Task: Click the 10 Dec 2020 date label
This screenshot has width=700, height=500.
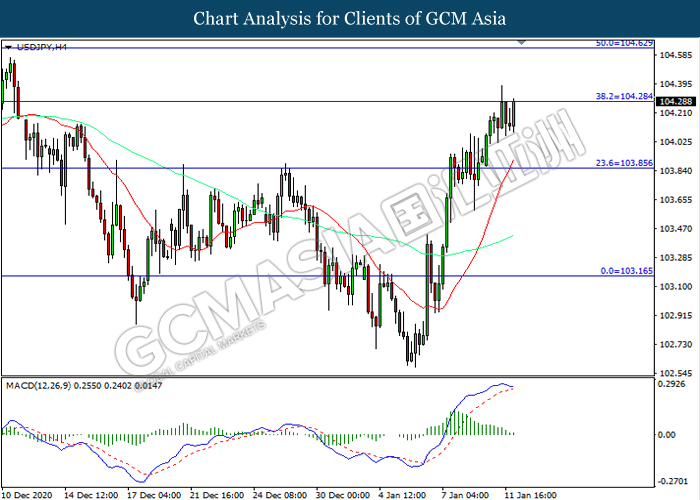Action: pyautogui.click(x=27, y=495)
